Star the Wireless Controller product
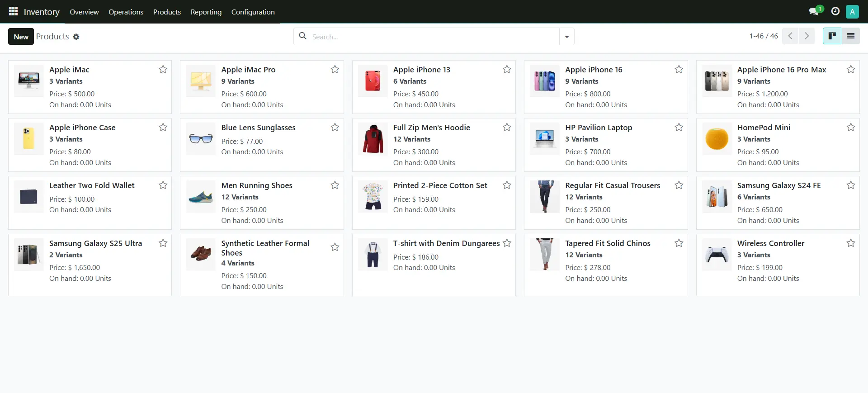This screenshot has height=393, width=868. tap(850, 243)
